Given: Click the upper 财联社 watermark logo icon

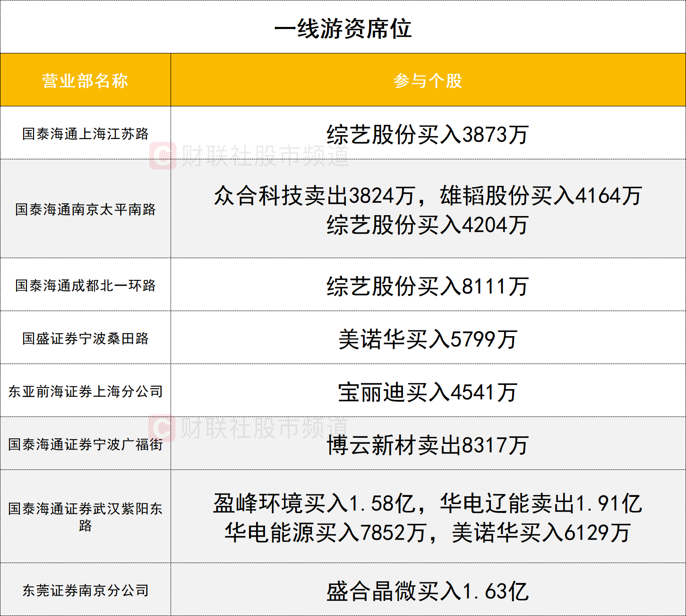Looking at the screenshot, I should pos(163,156).
